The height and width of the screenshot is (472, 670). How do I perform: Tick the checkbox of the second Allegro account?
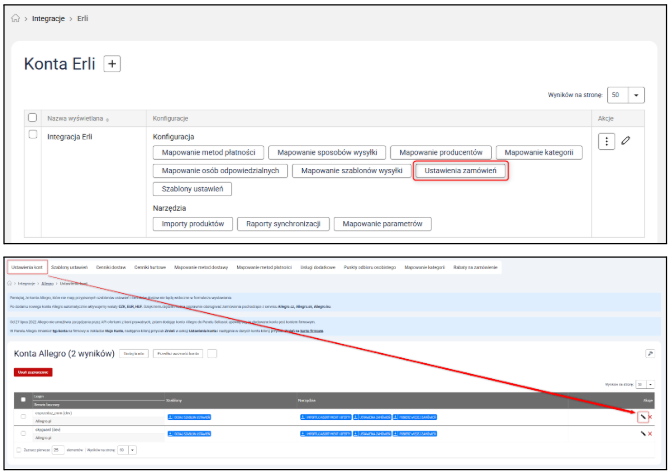point(23,433)
